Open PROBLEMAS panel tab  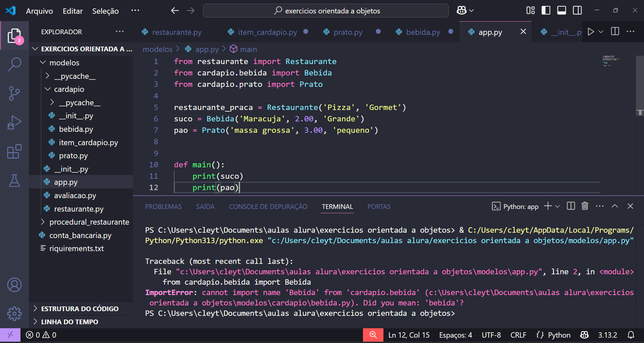163,207
